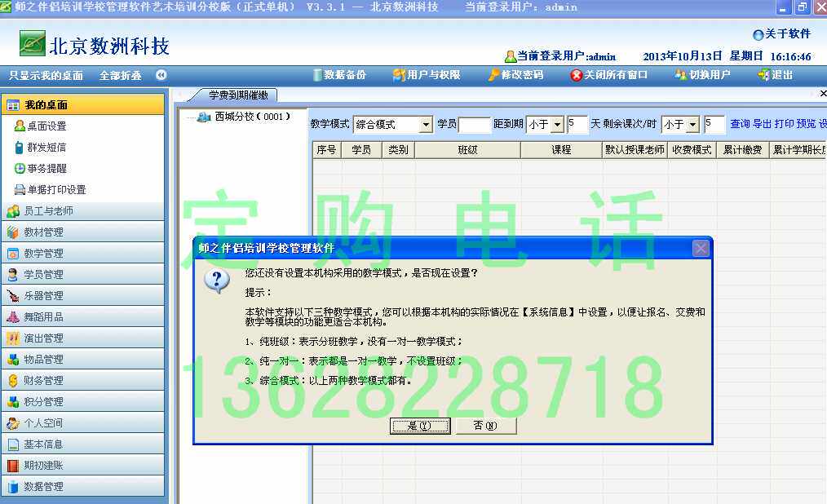Open 关于软件 link
The width and height of the screenshot is (827, 504).
tap(781, 34)
